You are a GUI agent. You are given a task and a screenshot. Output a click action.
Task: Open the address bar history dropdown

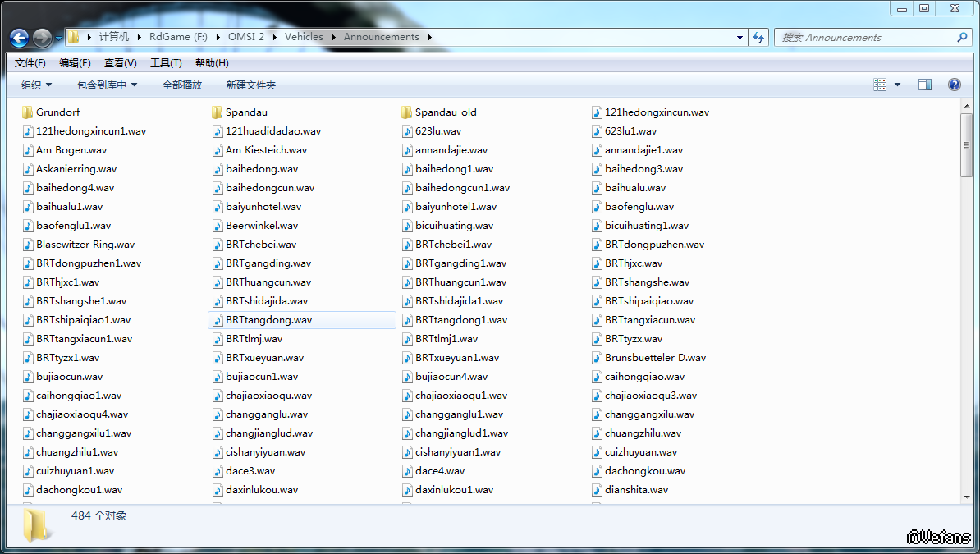tap(740, 38)
